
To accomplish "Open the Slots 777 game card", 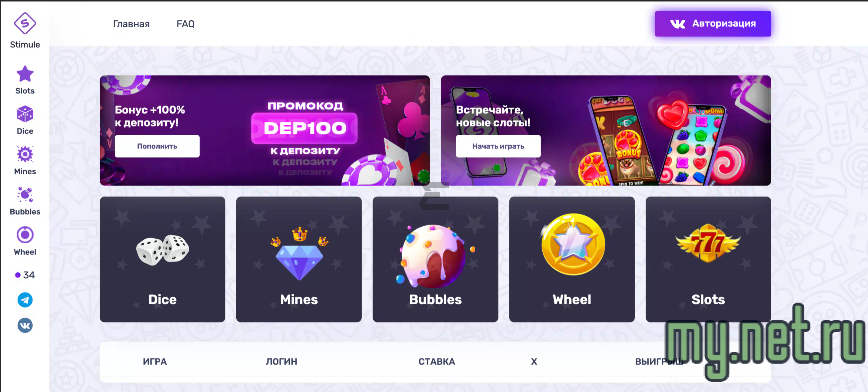I will (708, 259).
